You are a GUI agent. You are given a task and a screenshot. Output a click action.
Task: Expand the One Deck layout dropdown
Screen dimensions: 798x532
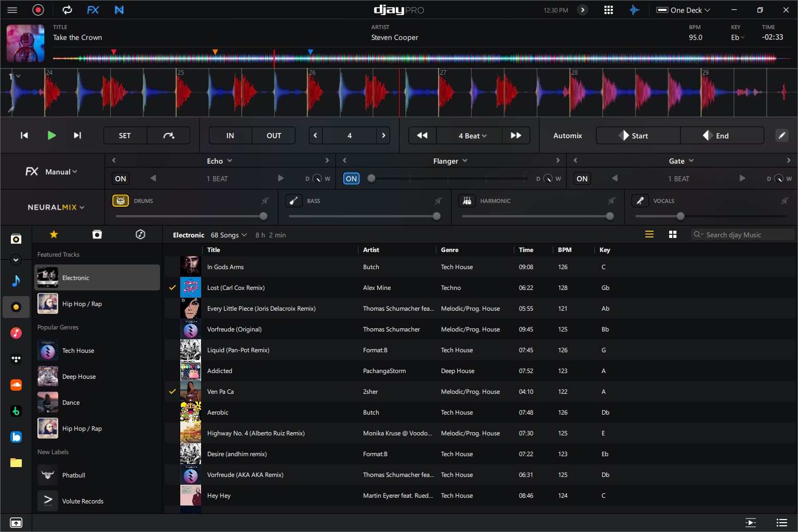click(683, 10)
